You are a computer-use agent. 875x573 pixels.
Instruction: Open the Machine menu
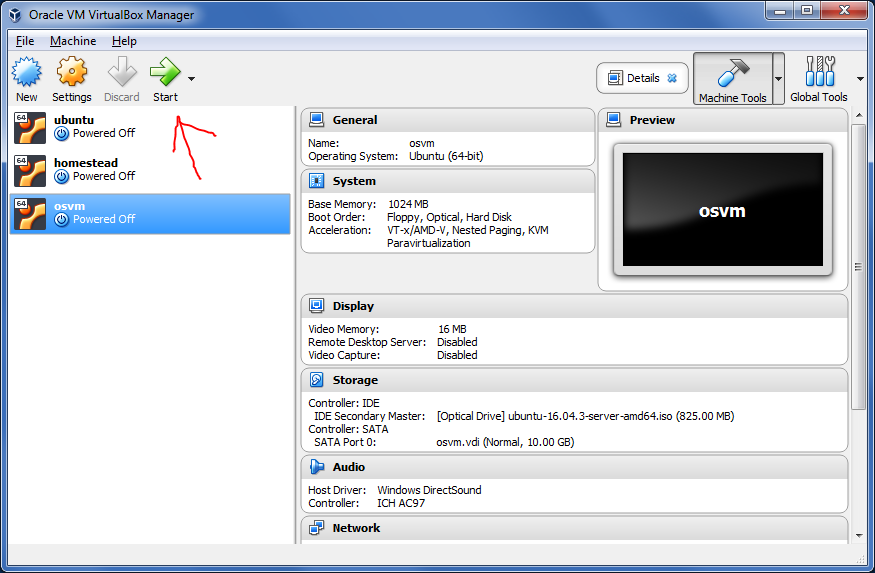pos(73,41)
